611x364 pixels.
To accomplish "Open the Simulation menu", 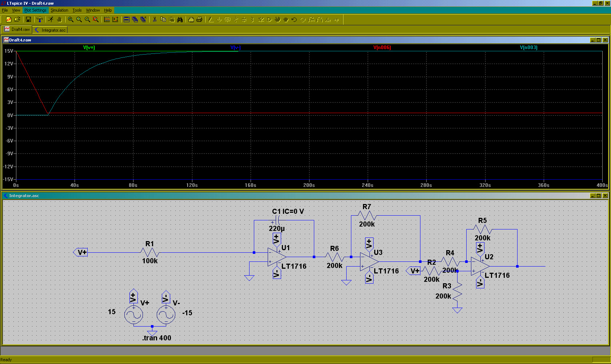I will (59, 10).
